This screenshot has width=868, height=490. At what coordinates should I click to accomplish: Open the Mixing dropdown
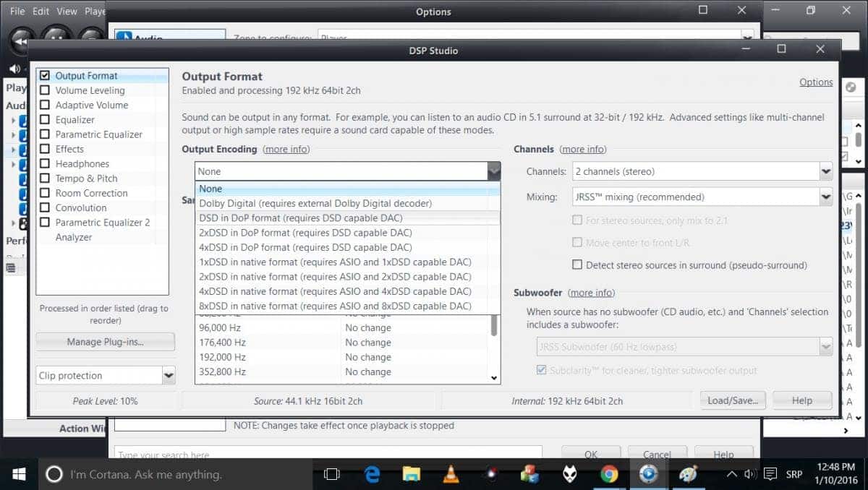click(826, 197)
